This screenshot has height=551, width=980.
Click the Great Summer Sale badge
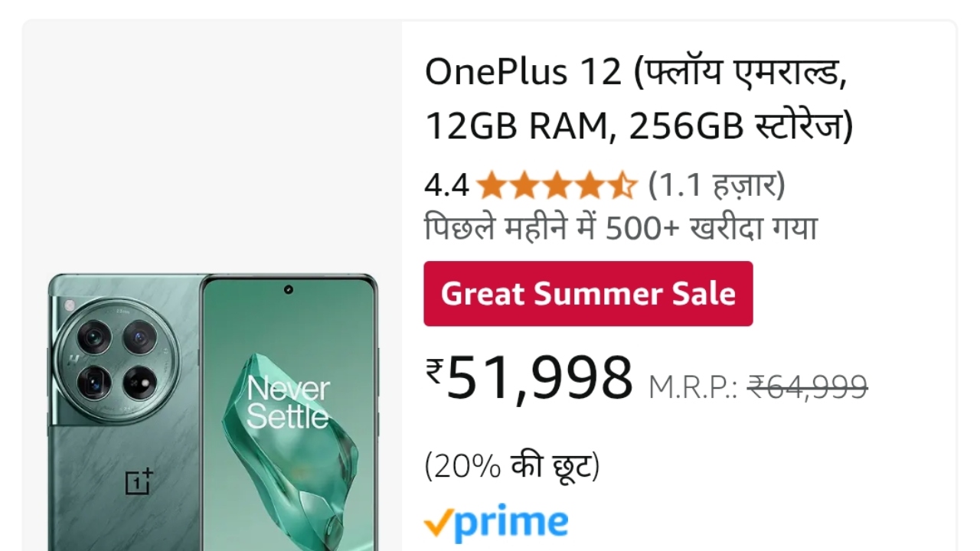588,294
